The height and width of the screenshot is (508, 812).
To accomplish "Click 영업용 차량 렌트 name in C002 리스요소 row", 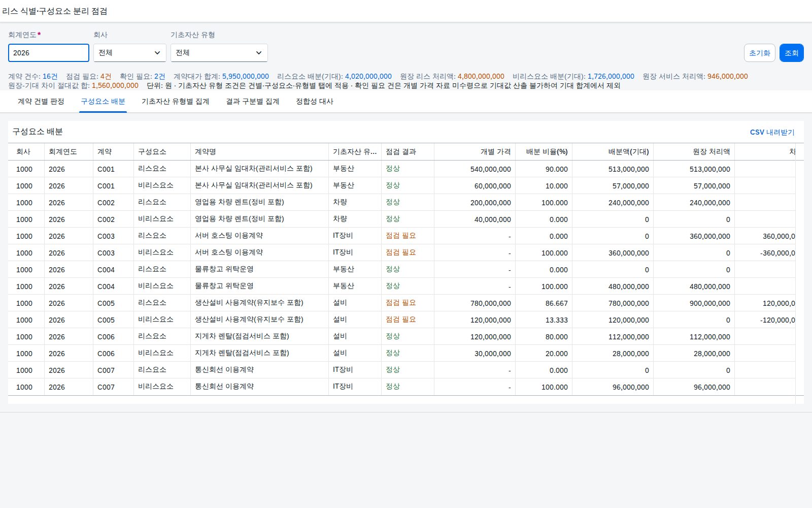I will click(x=240, y=202).
